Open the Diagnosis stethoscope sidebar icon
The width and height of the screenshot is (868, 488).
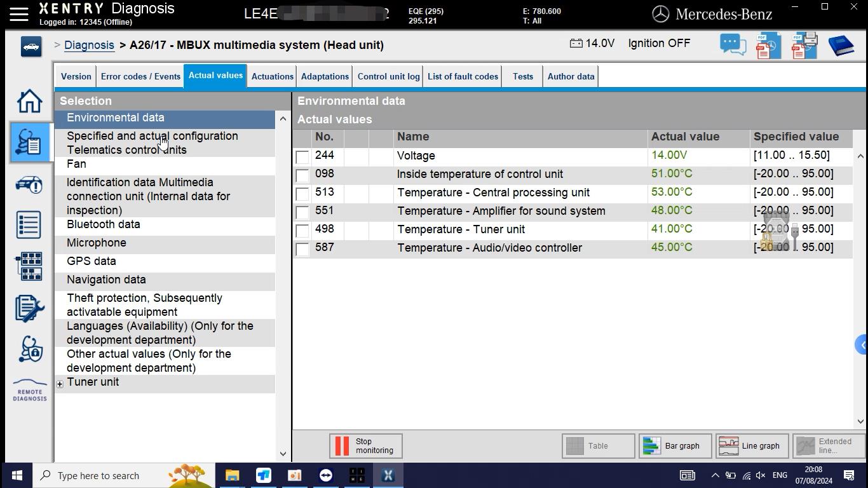click(x=29, y=142)
